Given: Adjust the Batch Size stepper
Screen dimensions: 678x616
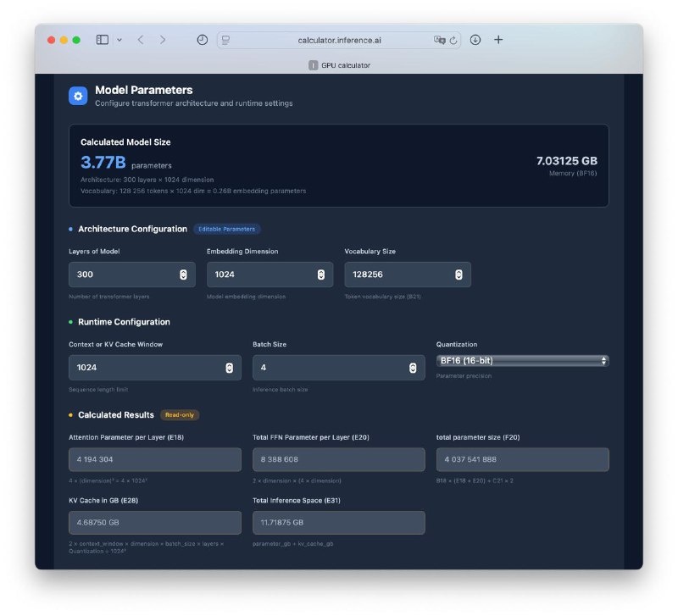Looking at the screenshot, I should pos(413,368).
